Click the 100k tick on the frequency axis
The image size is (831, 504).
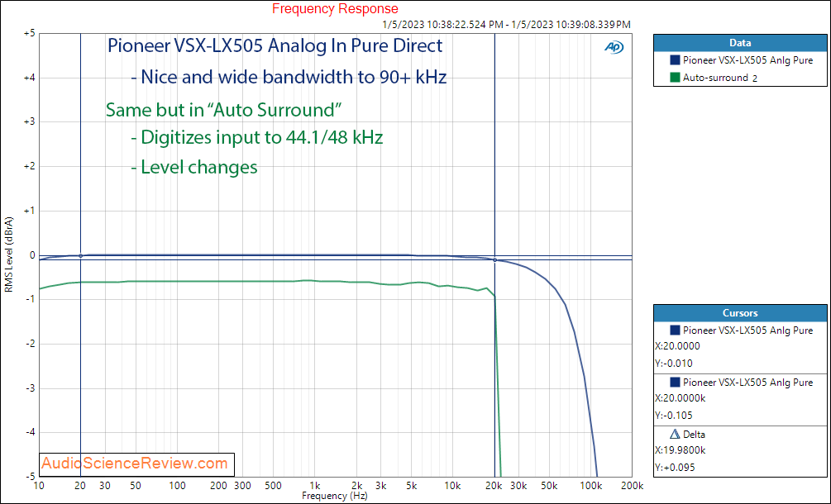(x=590, y=486)
